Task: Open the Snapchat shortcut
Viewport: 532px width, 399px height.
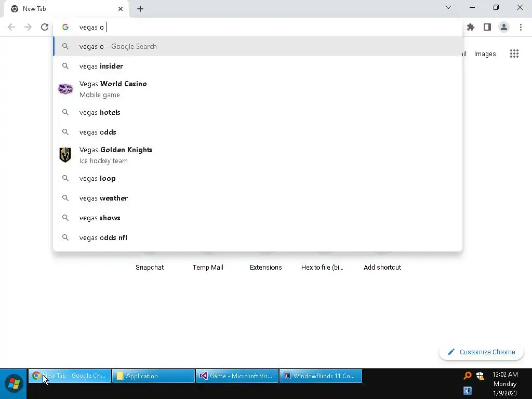Action: [150, 267]
